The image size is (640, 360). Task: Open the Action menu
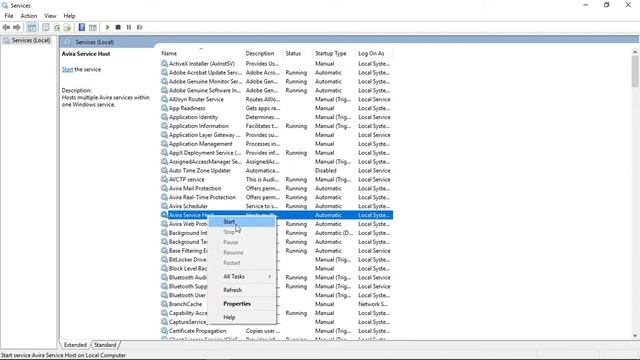click(29, 16)
